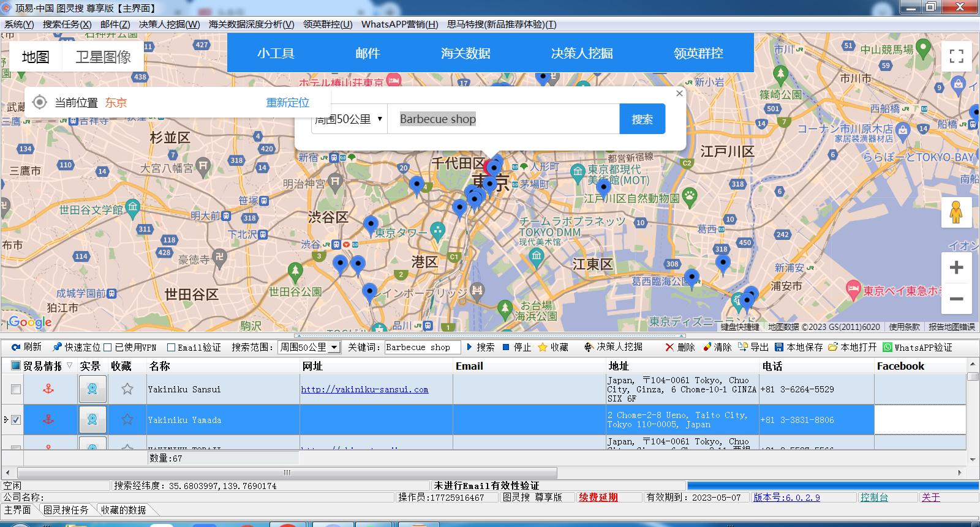The width and height of the screenshot is (980, 527).
Task: Open the 系统(Y) menu
Action: click(x=19, y=24)
